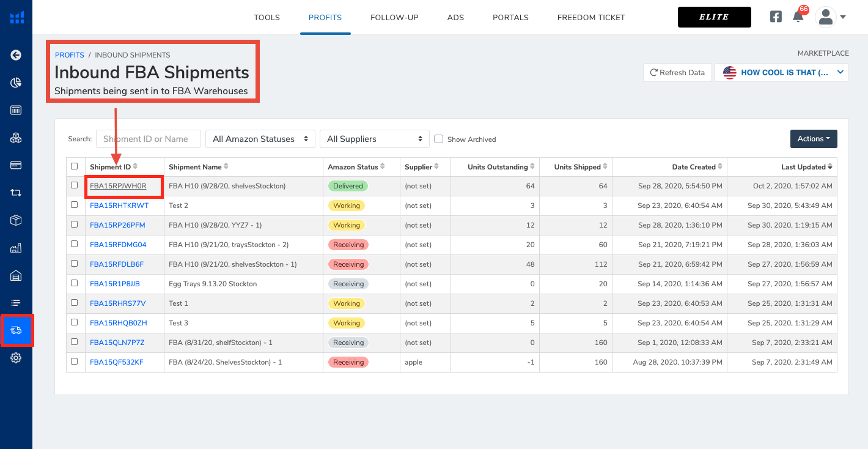
Task: Click the truck inbound shipments sidebar icon
Action: point(16,330)
